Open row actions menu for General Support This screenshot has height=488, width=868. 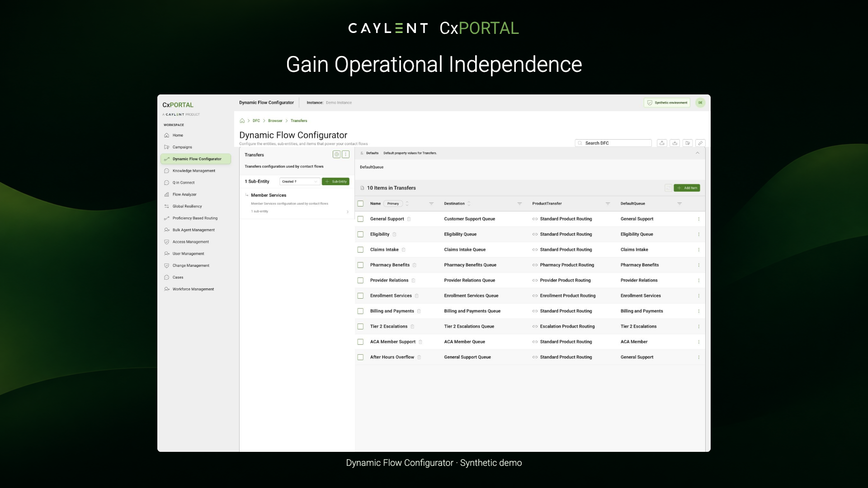tap(698, 219)
